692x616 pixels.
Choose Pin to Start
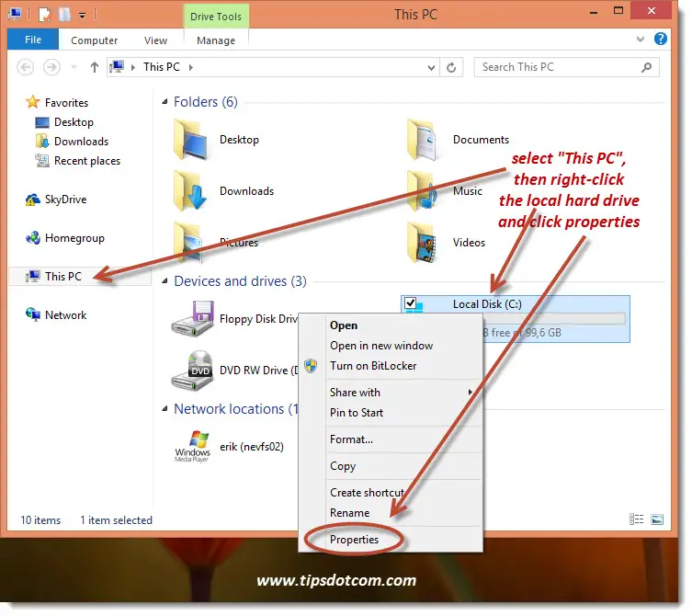point(357,413)
